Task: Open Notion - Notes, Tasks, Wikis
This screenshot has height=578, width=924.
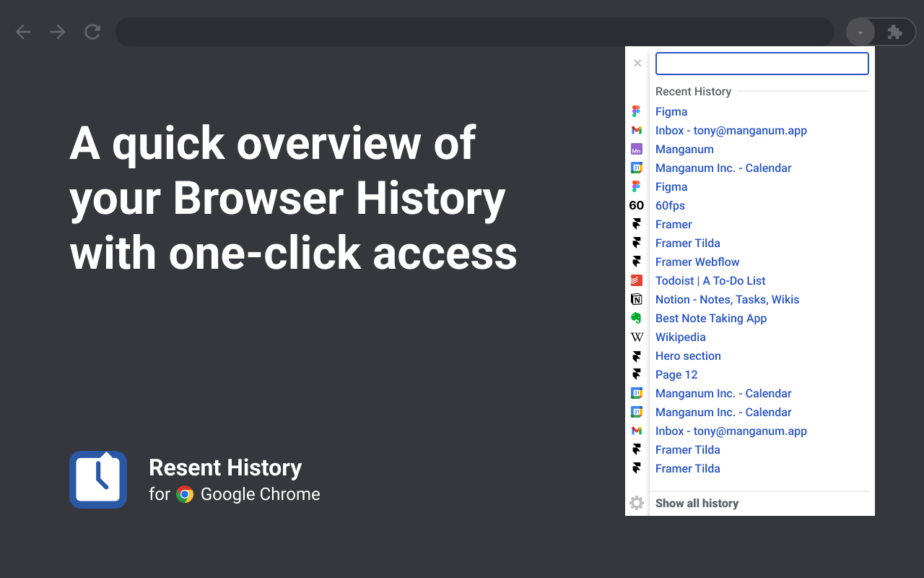Action: pos(727,299)
